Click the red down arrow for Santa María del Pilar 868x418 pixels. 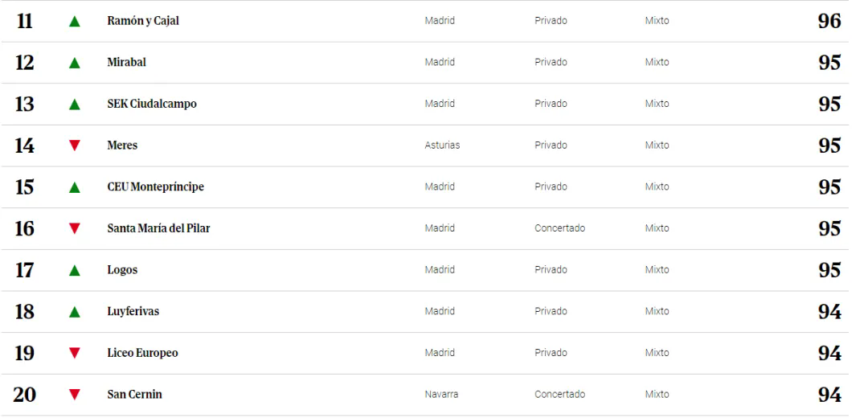coord(75,228)
